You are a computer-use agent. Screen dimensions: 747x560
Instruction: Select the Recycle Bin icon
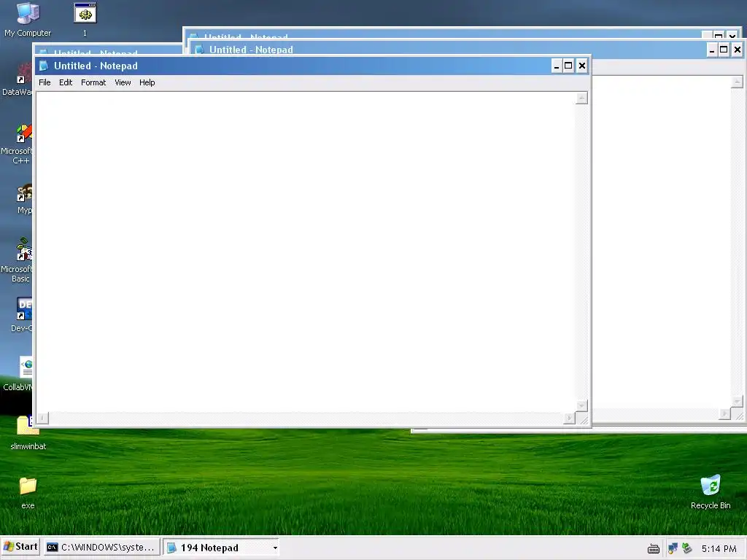coord(711,492)
